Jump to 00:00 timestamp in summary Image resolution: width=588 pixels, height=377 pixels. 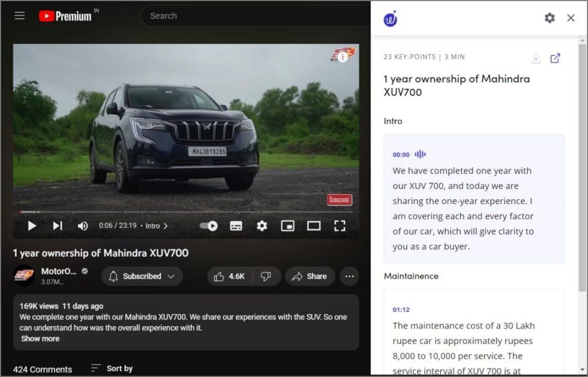[x=401, y=155]
